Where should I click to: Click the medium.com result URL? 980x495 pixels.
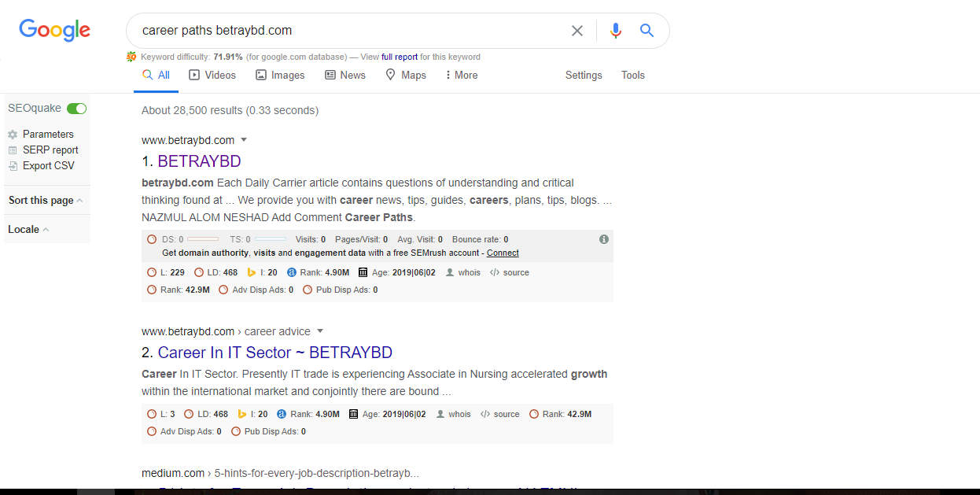(x=280, y=473)
